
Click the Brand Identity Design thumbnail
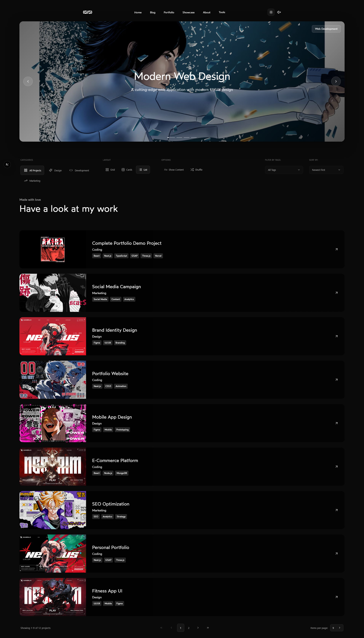[x=53, y=336]
